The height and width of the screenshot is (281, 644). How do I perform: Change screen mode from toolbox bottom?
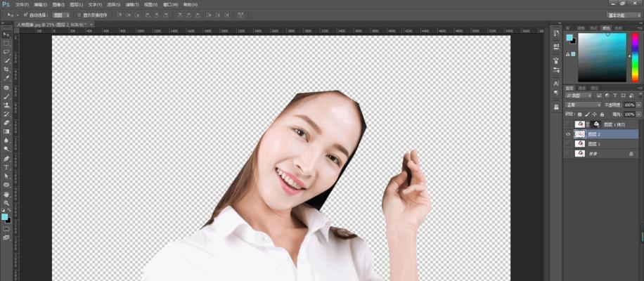tap(6, 237)
